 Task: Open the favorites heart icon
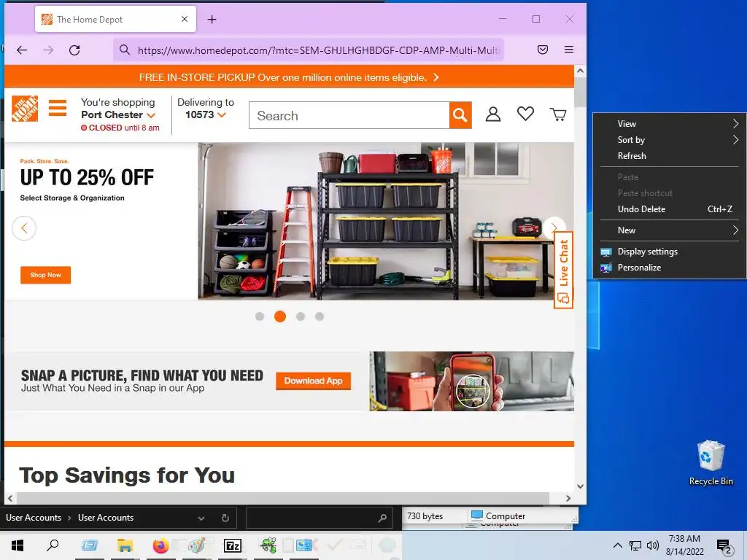[x=525, y=114]
